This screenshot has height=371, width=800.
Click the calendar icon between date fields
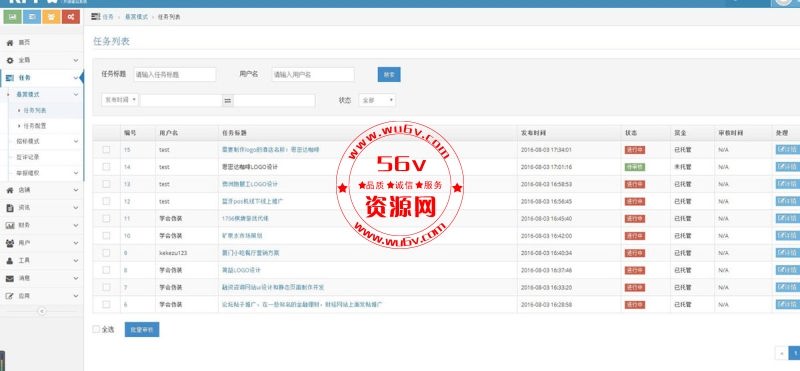coord(228,101)
